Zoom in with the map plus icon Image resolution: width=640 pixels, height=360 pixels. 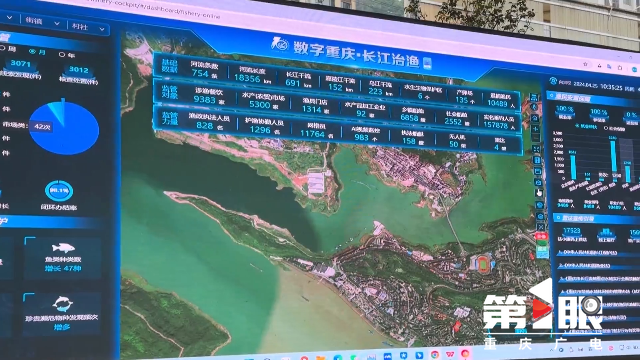tap(536, 129)
